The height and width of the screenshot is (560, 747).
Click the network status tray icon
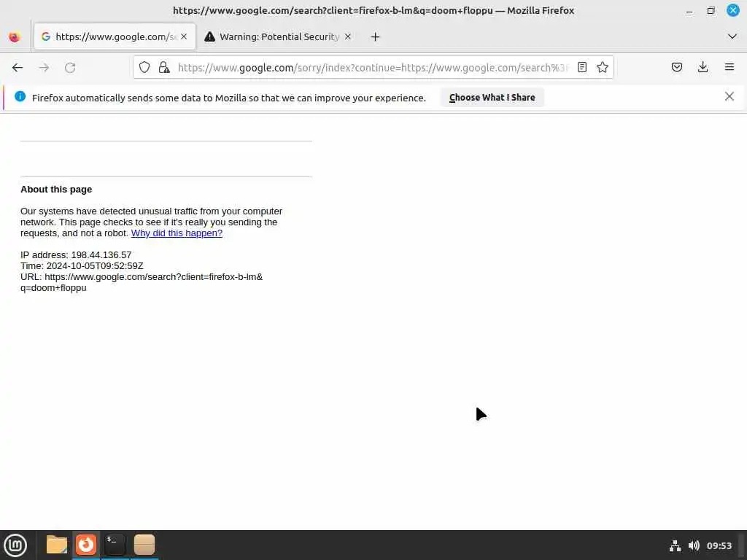pyautogui.click(x=675, y=545)
